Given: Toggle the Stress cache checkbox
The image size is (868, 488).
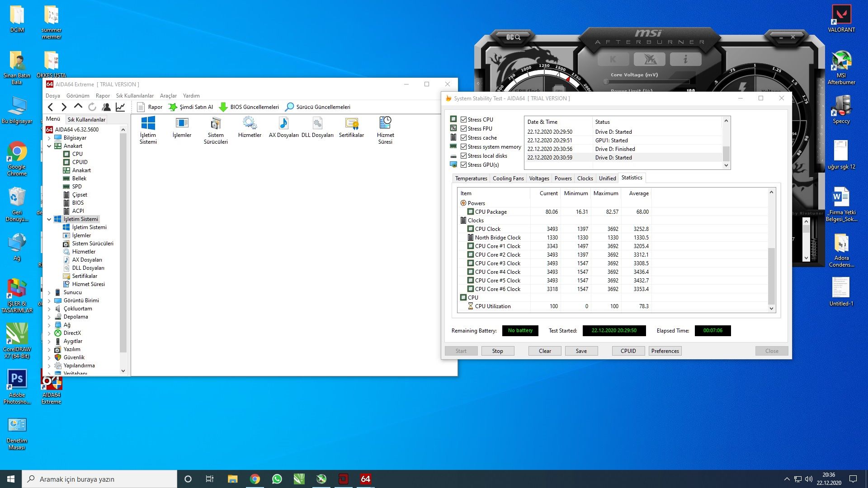Looking at the screenshot, I should point(463,138).
